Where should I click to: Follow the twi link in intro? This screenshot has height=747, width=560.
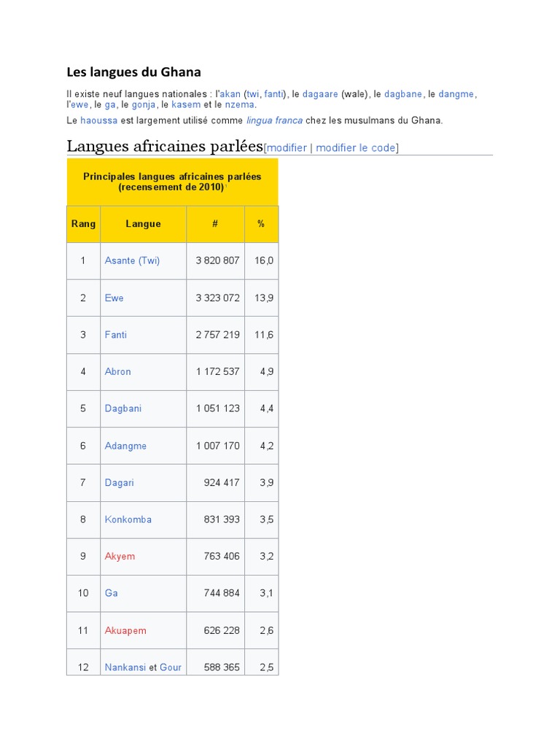(x=253, y=94)
